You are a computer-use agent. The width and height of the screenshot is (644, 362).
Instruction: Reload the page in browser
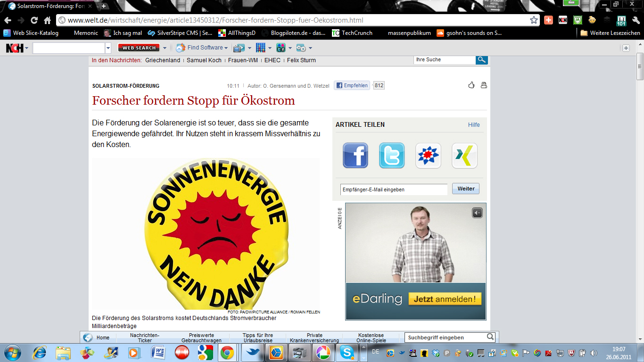click(34, 20)
